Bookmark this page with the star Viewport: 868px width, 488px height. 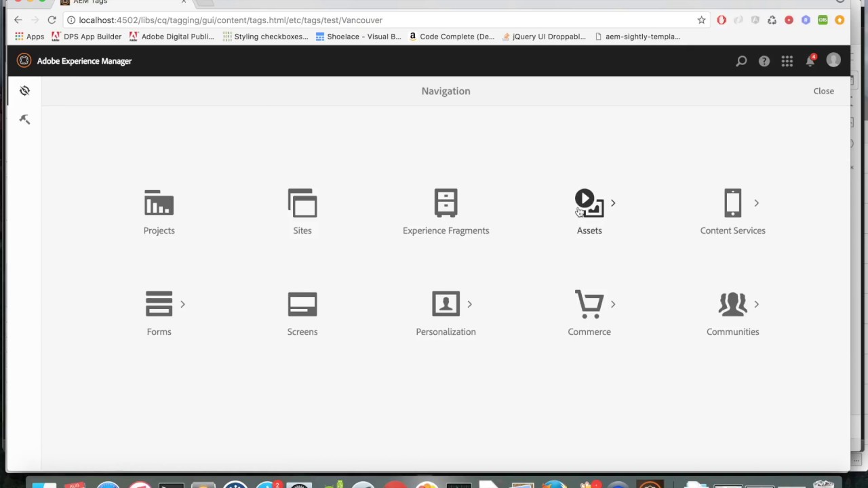tap(701, 20)
